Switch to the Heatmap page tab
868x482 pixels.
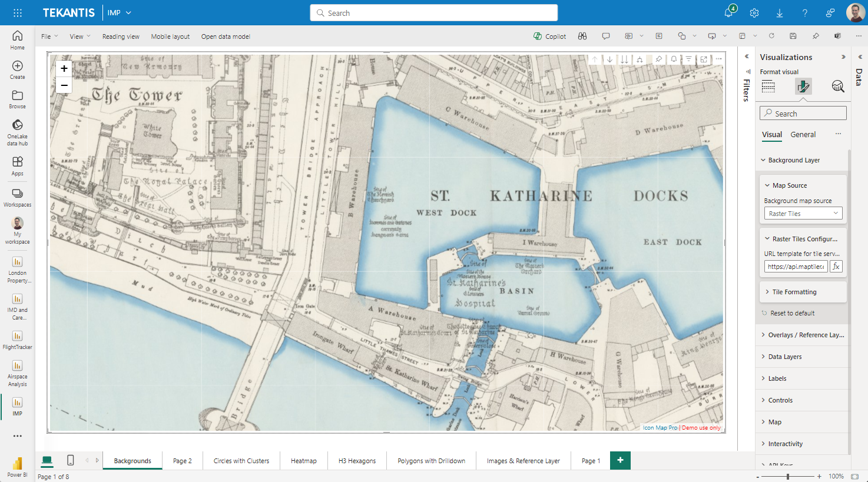tap(303, 461)
